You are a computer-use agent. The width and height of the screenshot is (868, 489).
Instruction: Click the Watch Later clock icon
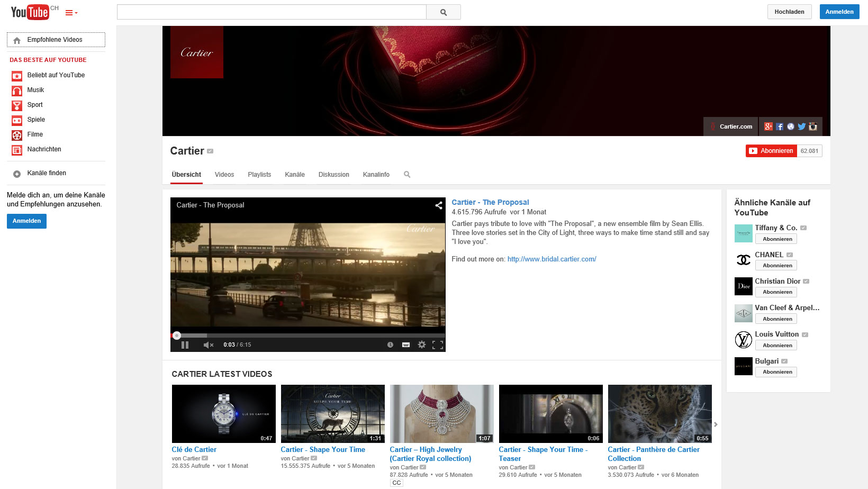point(390,345)
